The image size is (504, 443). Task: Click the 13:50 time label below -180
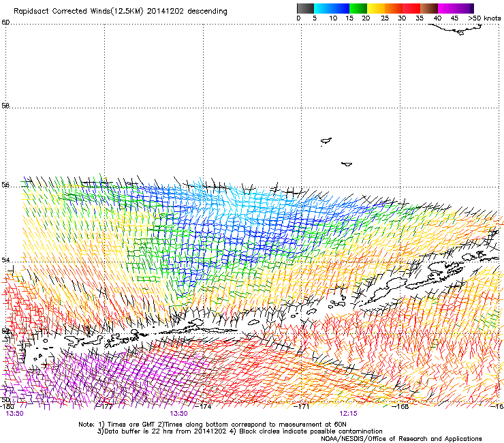[x=14, y=414]
